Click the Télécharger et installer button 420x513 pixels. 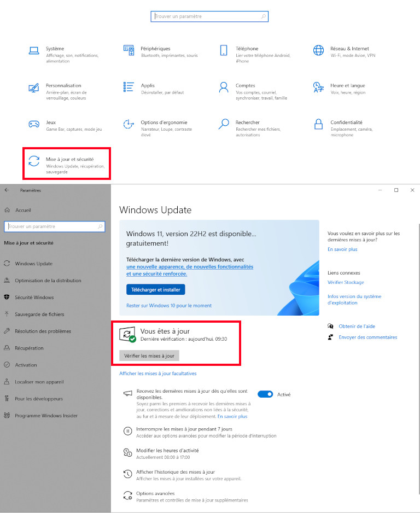[156, 289]
